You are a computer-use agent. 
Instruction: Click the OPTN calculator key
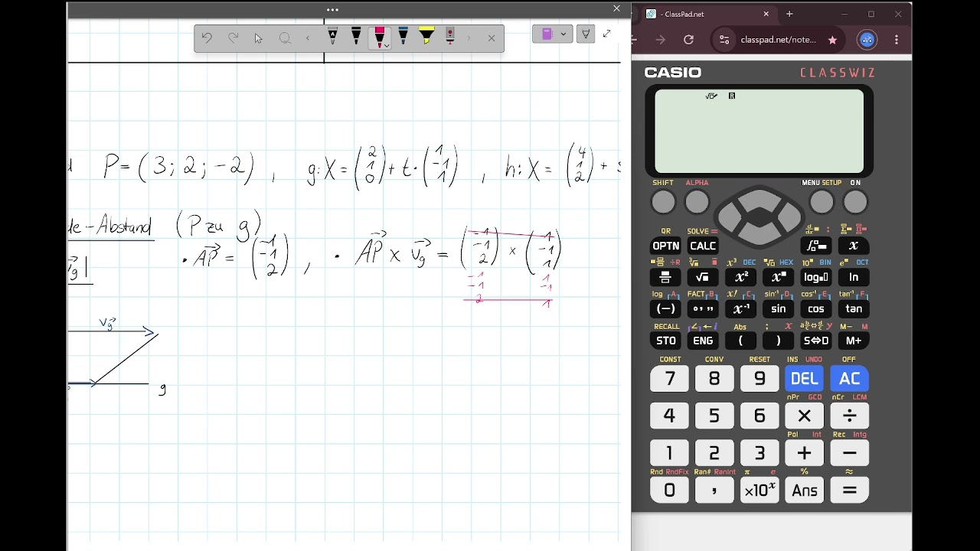click(x=665, y=246)
